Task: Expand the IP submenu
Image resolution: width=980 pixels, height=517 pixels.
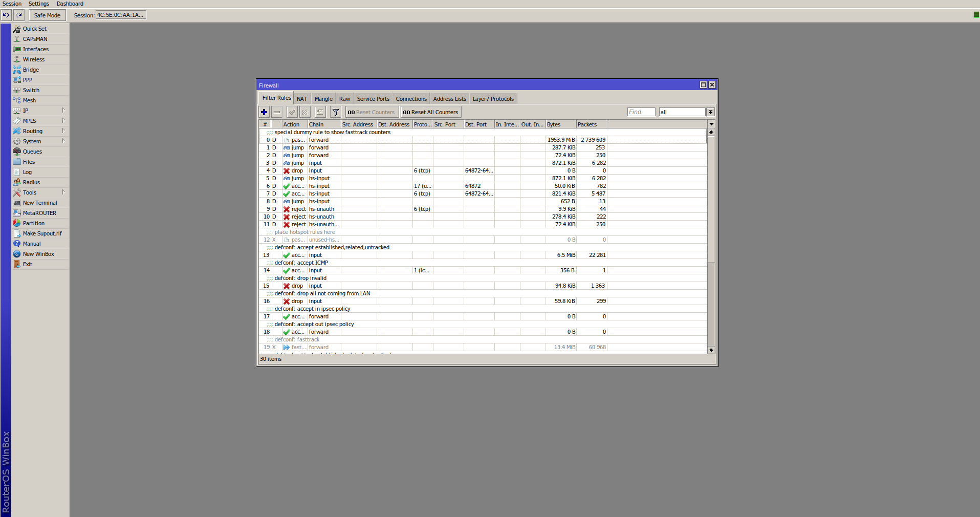Action: click(x=26, y=111)
